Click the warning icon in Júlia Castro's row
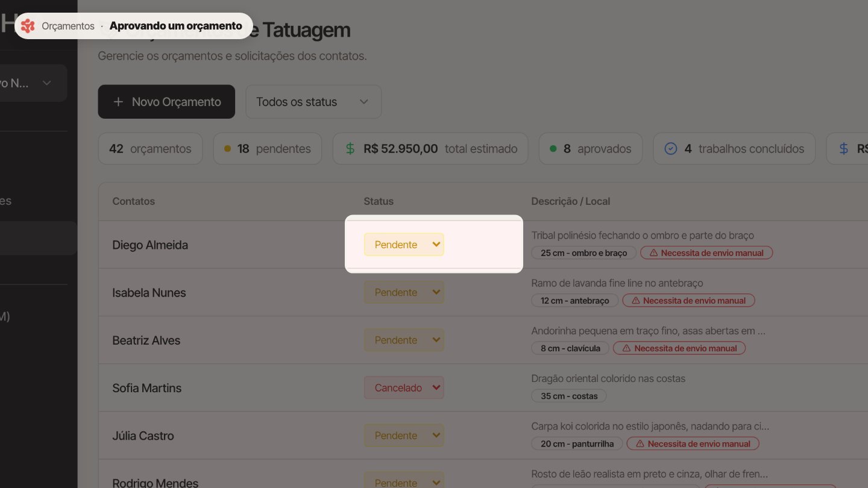Viewport: 868px width, 488px height. [x=640, y=444]
